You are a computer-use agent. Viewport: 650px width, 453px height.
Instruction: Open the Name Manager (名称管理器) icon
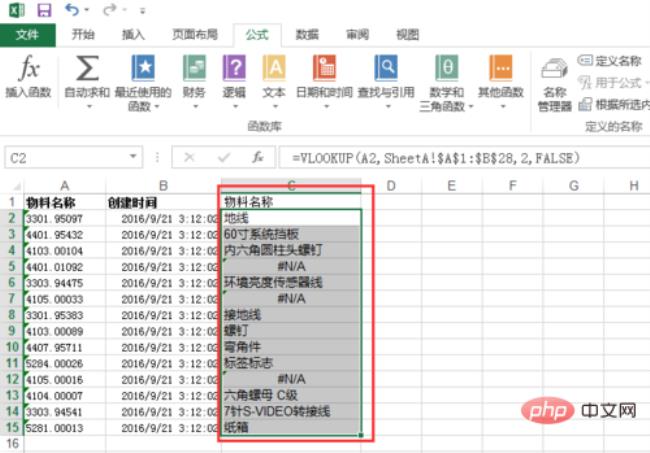click(554, 69)
